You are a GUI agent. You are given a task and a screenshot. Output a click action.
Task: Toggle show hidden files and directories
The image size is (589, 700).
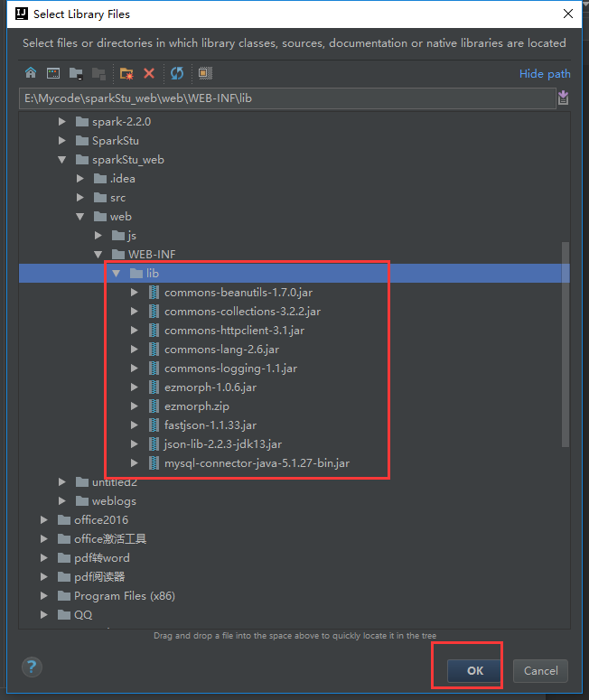click(205, 73)
